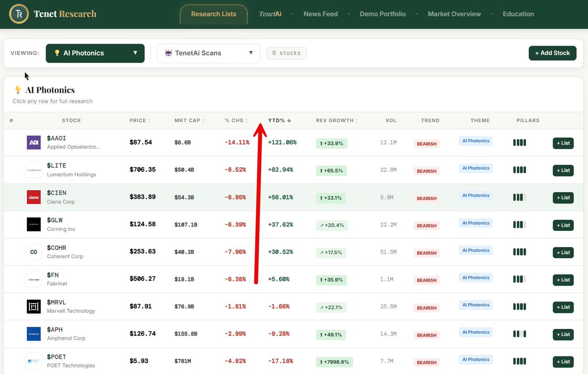Click the Tenet Research brand name
This screenshot has height=374, width=588.
tap(65, 14)
